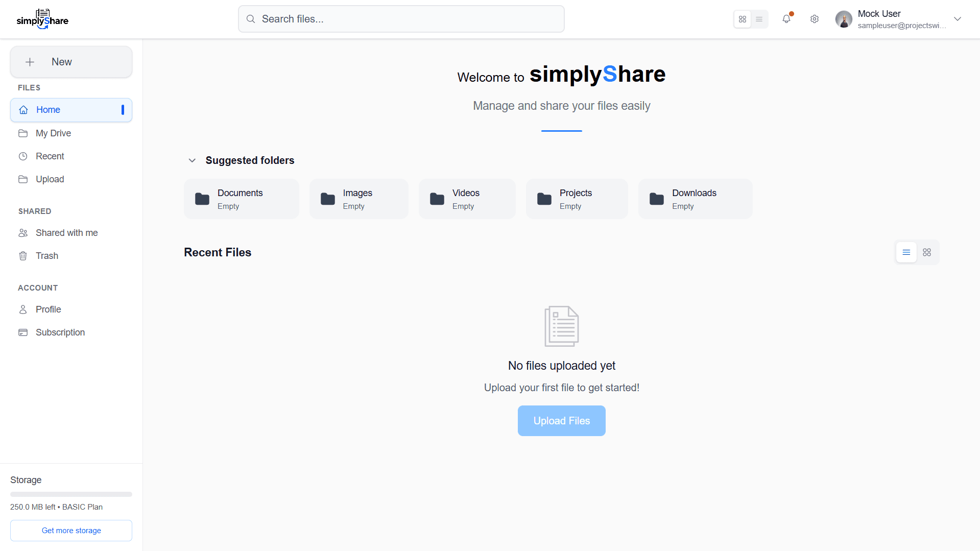The image size is (980, 551).
Task: Expand the user account dropdown
Action: pos(958,19)
